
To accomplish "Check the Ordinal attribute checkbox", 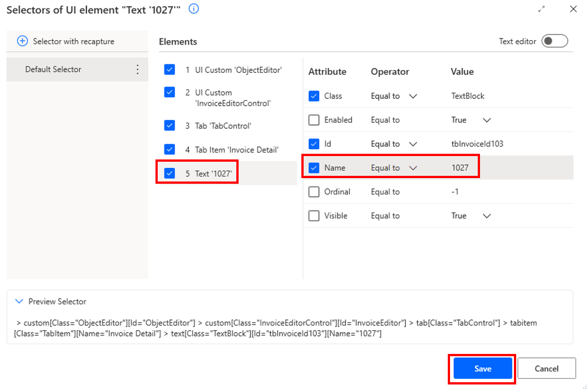I will [314, 192].
